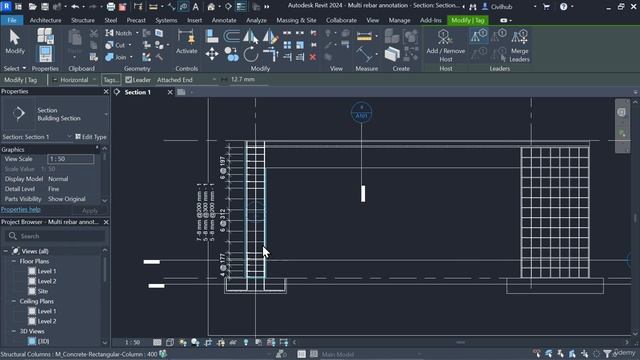Screen dimensions: 640x360
Task: Select the Align tool
Action: [x=212, y=36]
